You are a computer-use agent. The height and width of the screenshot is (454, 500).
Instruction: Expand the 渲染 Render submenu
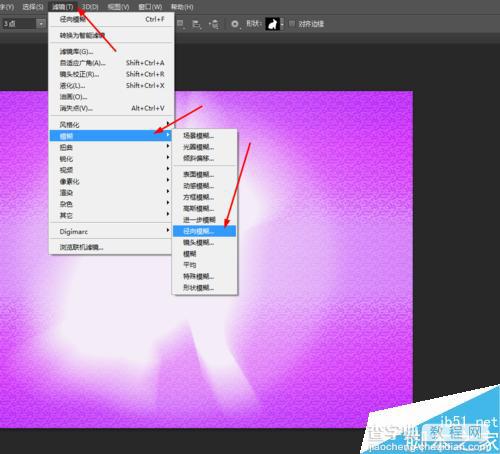111,193
